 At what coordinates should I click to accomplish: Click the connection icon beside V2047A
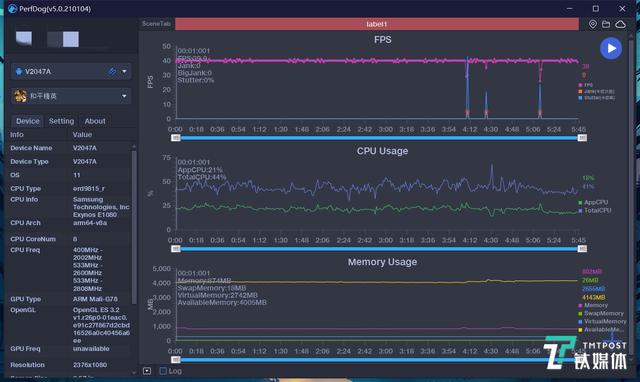pos(112,71)
